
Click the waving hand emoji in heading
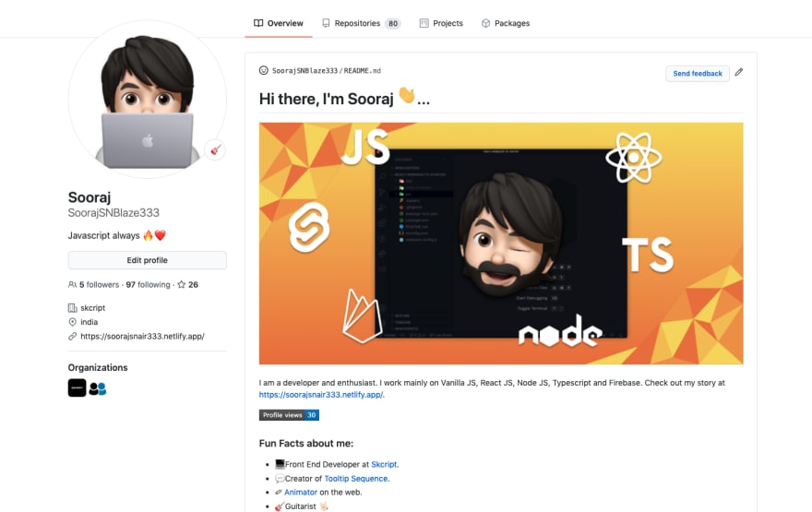point(407,95)
